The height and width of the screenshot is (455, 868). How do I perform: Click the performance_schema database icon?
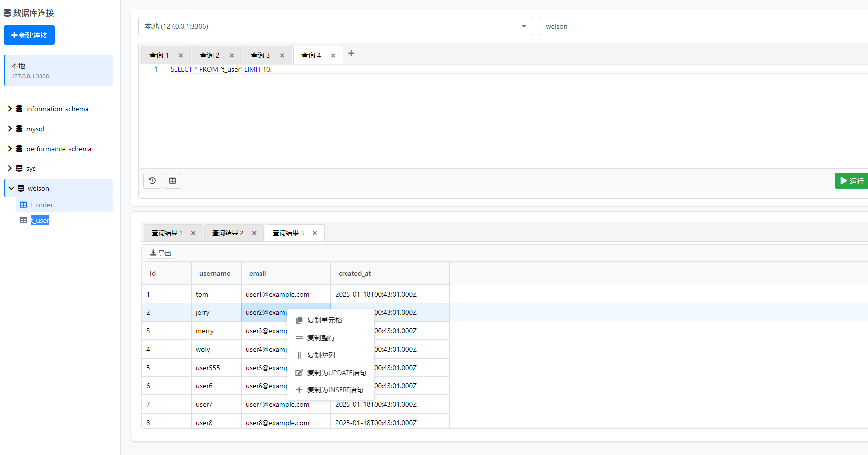click(19, 149)
